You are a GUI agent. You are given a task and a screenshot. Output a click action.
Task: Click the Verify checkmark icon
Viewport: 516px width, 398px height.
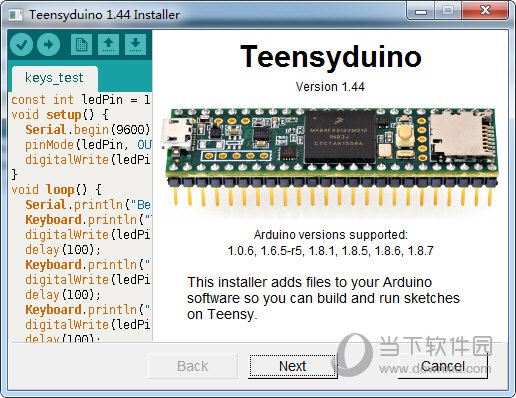coord(21,44)
